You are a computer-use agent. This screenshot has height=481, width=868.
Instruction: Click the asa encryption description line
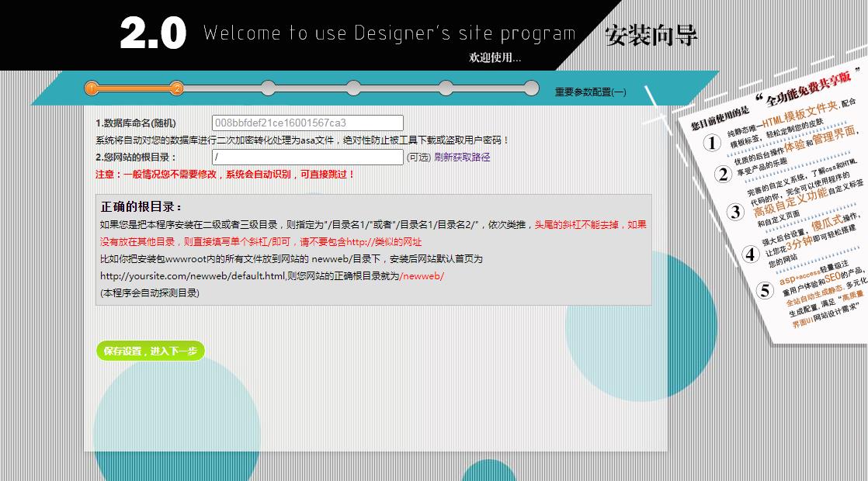click(302, 140)
